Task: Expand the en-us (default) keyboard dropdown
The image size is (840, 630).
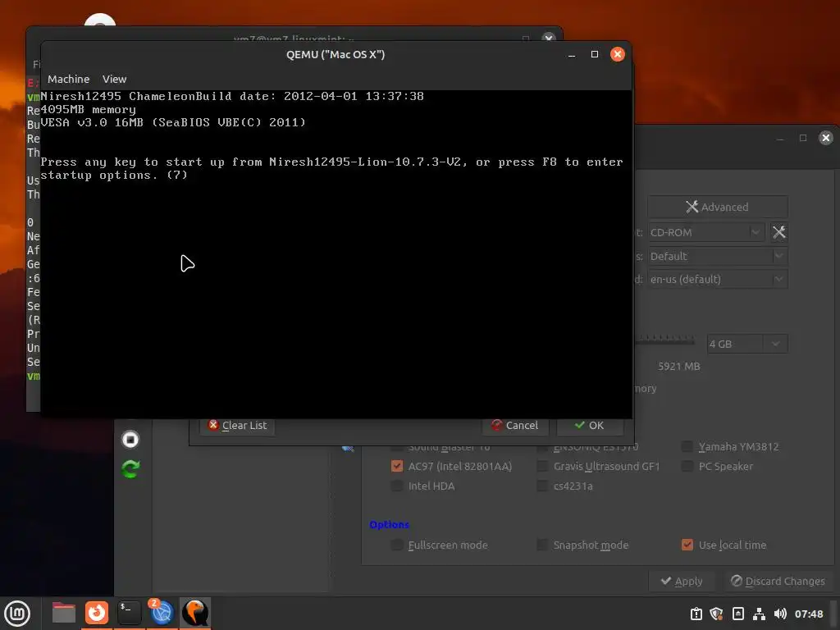Action: 717,279
